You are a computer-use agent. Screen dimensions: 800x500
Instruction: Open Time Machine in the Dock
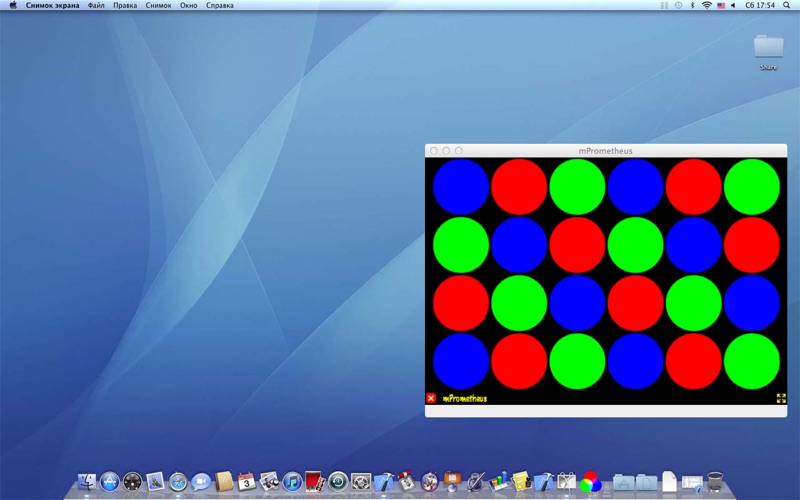338,481
